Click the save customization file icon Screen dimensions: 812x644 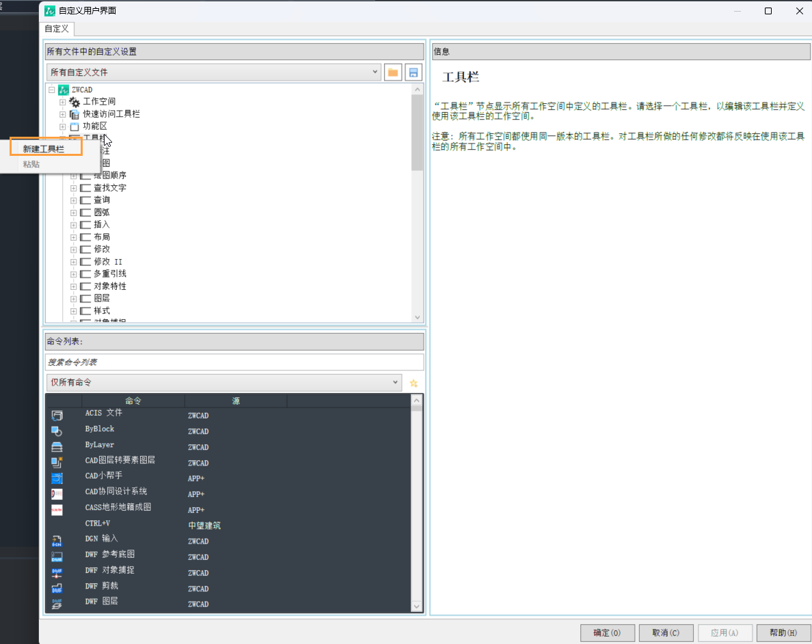414,72
